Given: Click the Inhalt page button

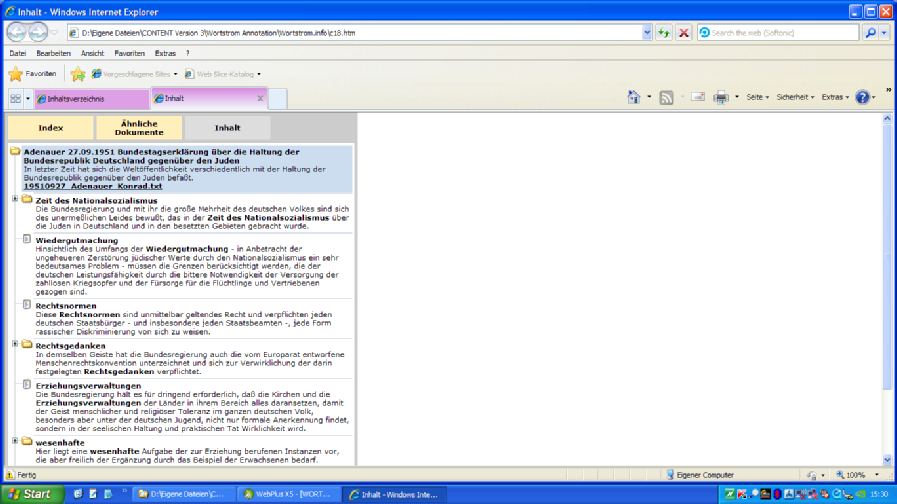Looking at the screenshot, I should coord(227,128).
